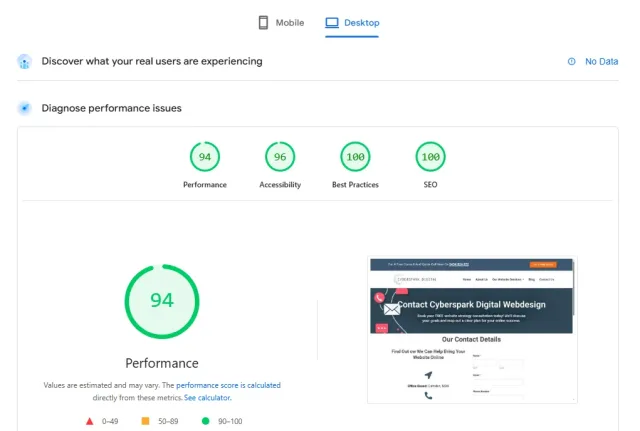Switch to the Mobile tab
This screenshot has height=431, width=640.
point(281,23)
